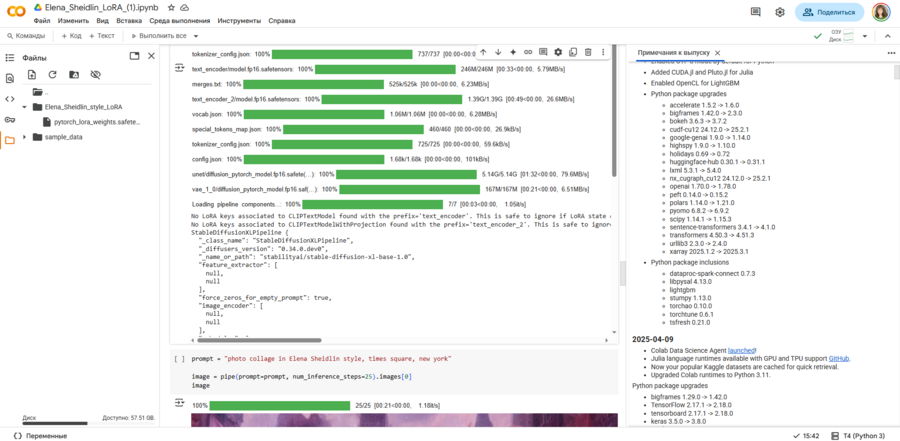Screen dimensions: 900x441
Task: Open the GitHub link in release notes
Action: (839, 358)
